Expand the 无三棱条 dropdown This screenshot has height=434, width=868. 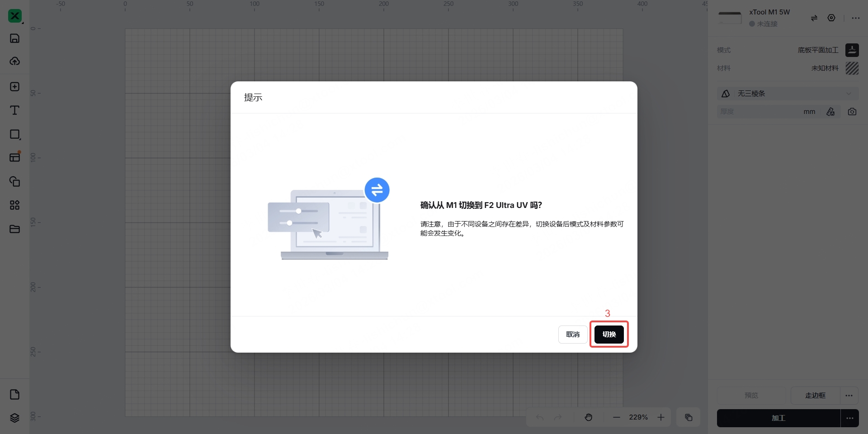pos(787,94)
